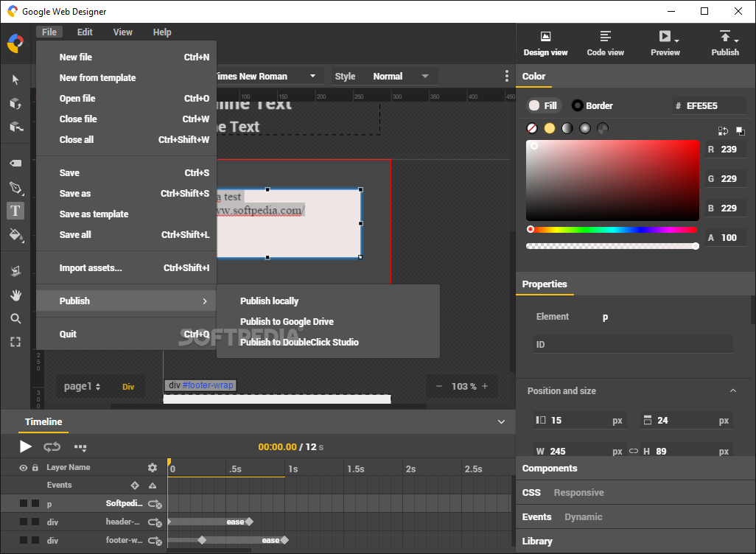
Task: Toggle visibility of header div layer
Action: (23, 522)
